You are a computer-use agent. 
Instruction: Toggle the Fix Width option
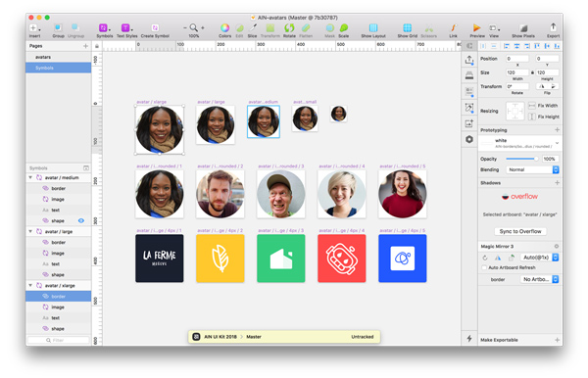pyautogui.click(x=532, y=106)
